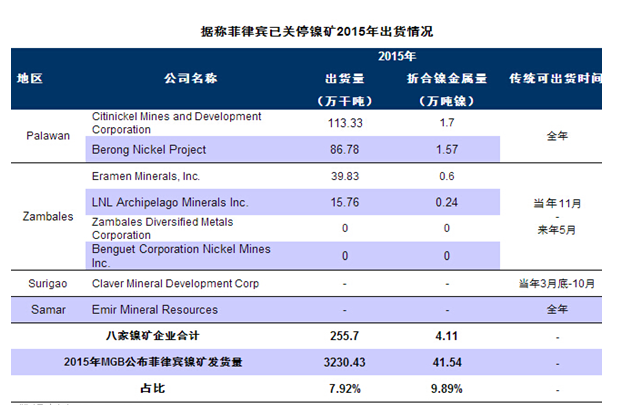Viewport: 617px width, 405px height.
Task: Click Eramen Minerals, Inc. cell
Action: pos(145,176)
